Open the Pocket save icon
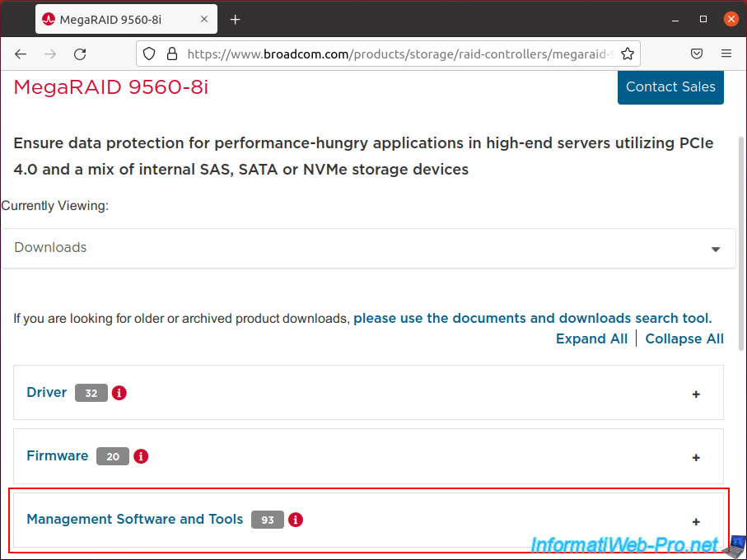 tap(697, 54)
